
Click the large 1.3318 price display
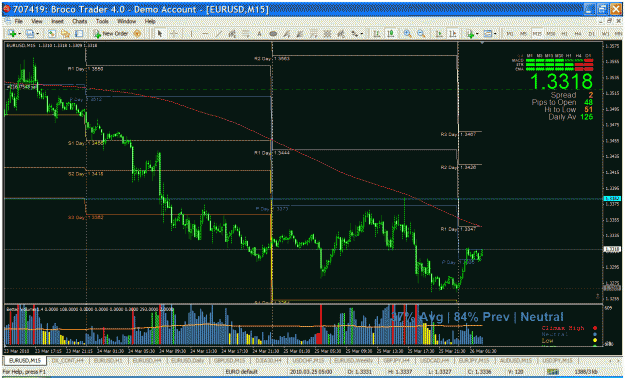tap(561, 82)
